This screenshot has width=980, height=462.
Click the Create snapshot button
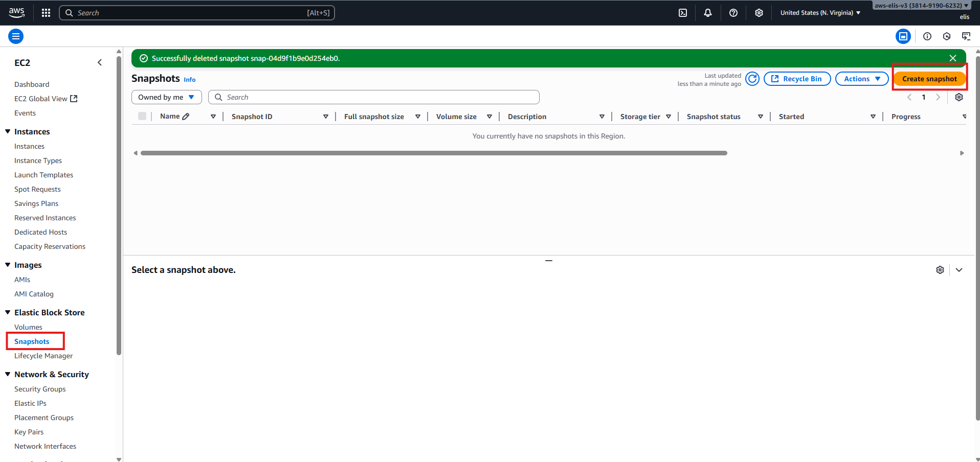click(929, 79)
